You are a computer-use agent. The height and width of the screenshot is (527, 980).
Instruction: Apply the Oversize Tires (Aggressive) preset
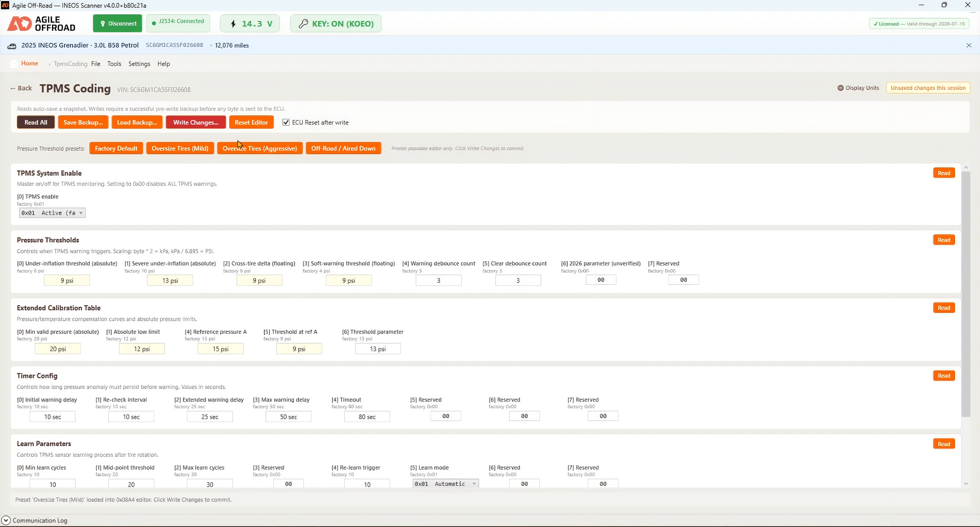260,148
